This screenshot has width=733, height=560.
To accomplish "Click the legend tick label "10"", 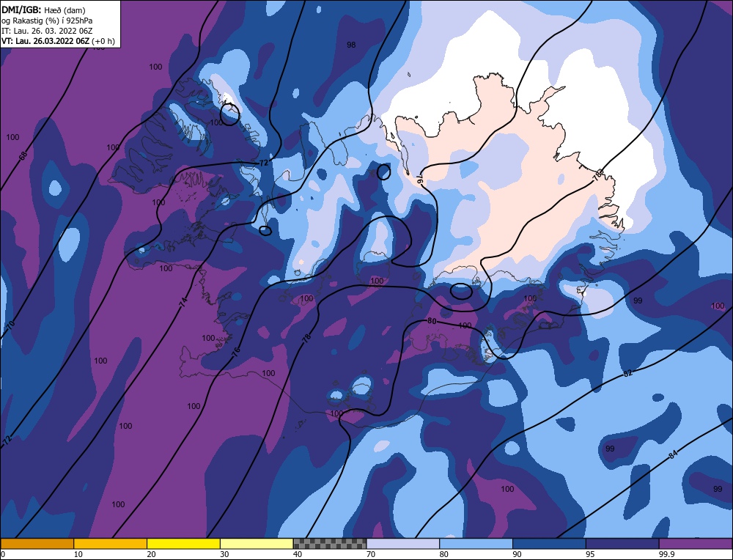I will 78,554.
